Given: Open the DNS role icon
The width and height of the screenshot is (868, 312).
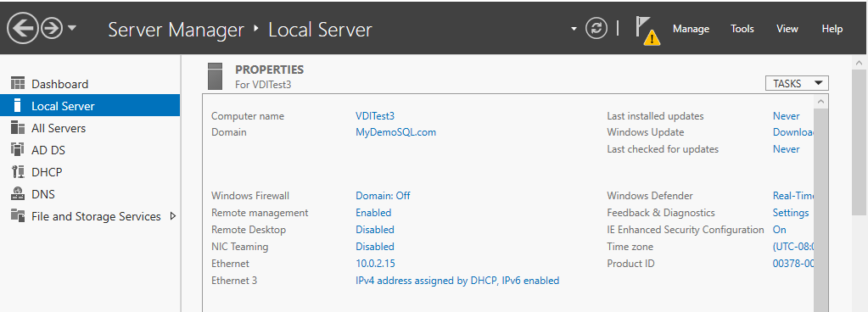Looking at the screenshot, I should point(18,194).
